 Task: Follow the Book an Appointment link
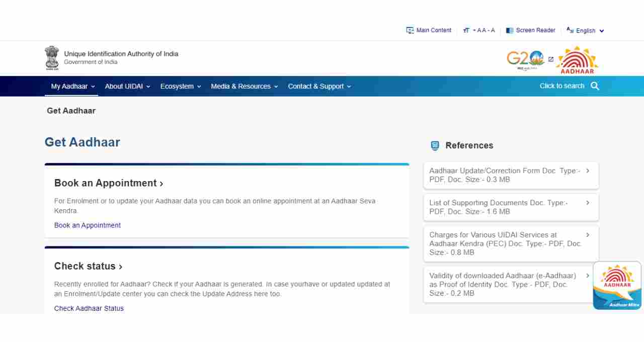(88, 225)
